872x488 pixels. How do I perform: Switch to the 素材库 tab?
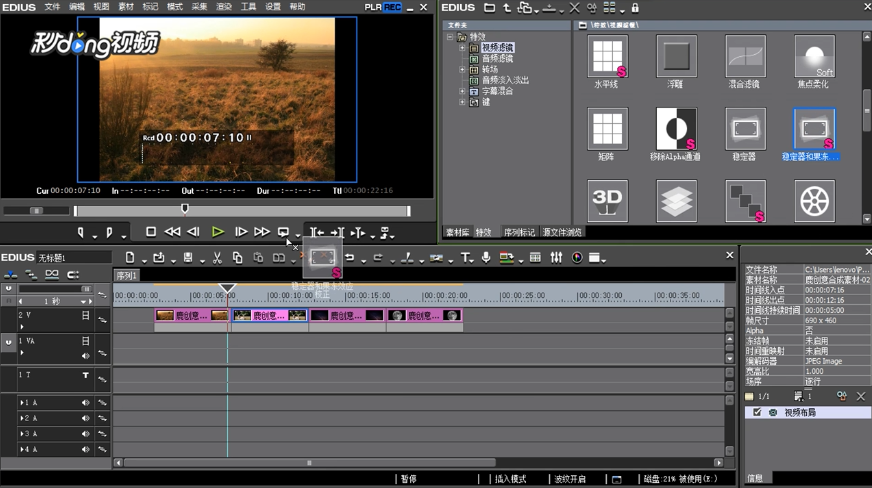click(457, 232)
